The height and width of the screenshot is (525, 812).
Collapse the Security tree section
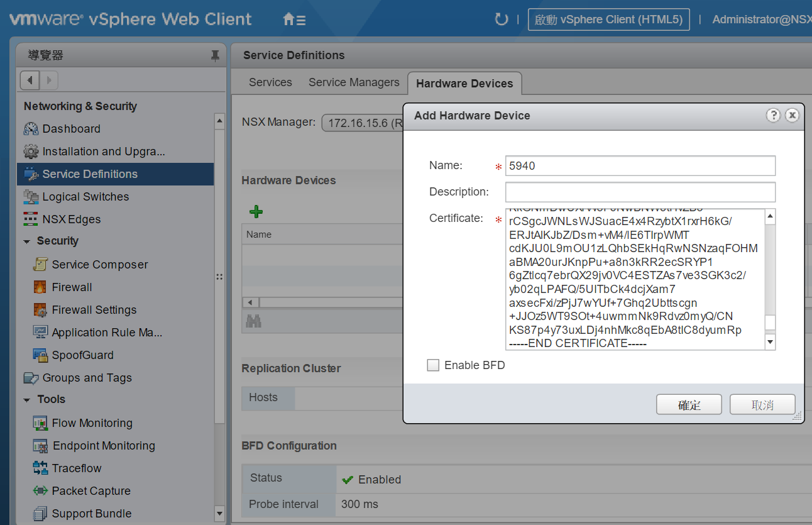click(x=27, y=241)
